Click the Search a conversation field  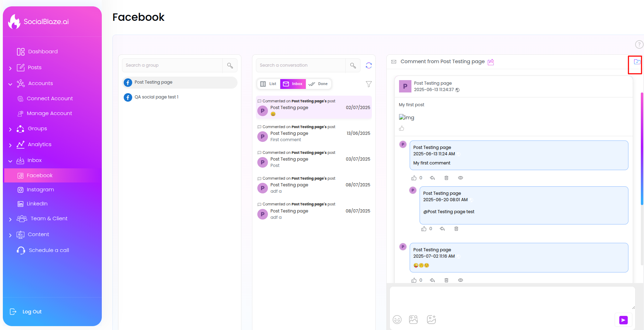(300, 65)
